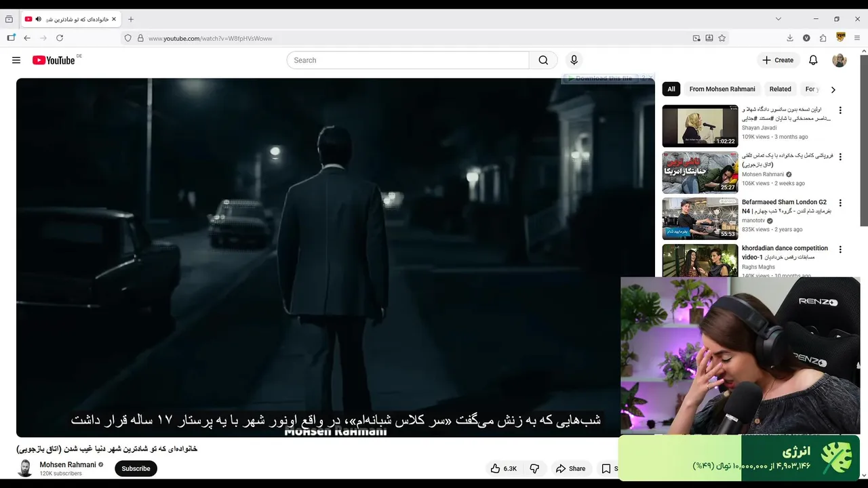Open the Firefox View icon left of tabs
The height and width of the screenshot is (488, 868).
(9, 19)
